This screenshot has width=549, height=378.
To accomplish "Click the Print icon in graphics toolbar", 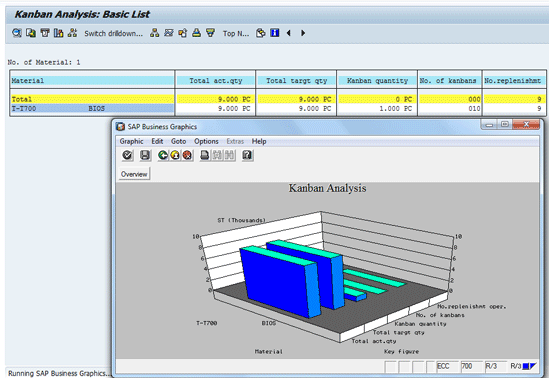I will point(204,155).
